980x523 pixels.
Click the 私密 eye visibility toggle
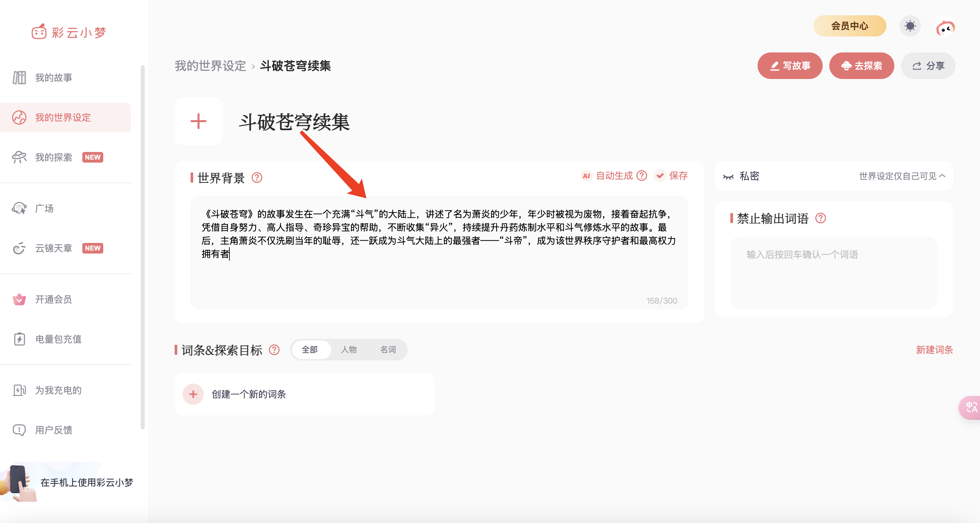tap(728, 177)
